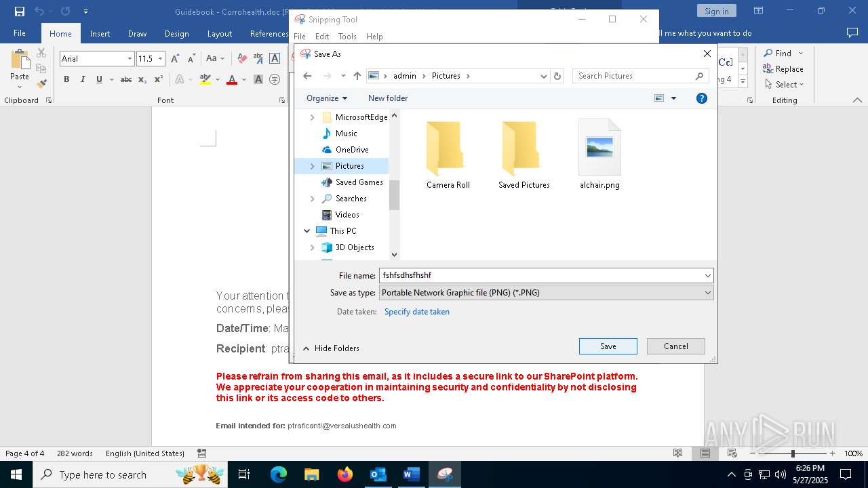Click the Save icon in Word title bar
This screenshot has height=488, width=868.
coord(20,11)
